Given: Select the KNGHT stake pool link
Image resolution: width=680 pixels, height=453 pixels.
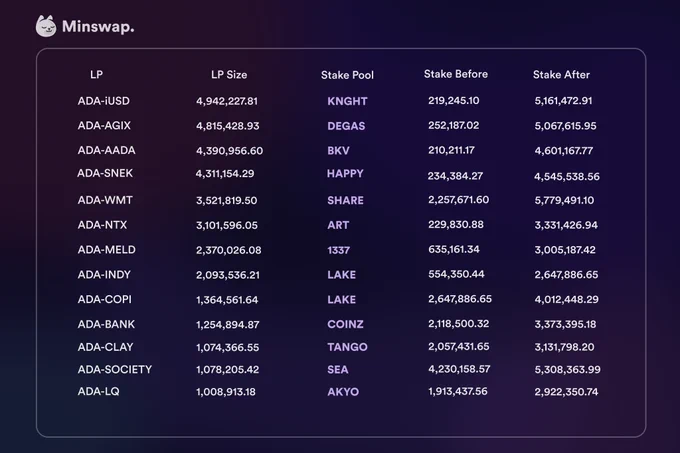Looking at the screenshot, I should 347,101.
